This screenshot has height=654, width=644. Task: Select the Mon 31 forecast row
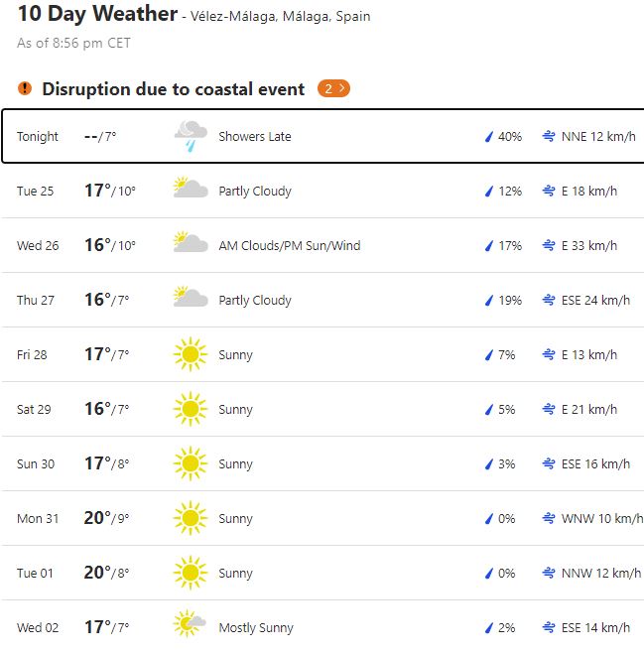pos(322,518)
